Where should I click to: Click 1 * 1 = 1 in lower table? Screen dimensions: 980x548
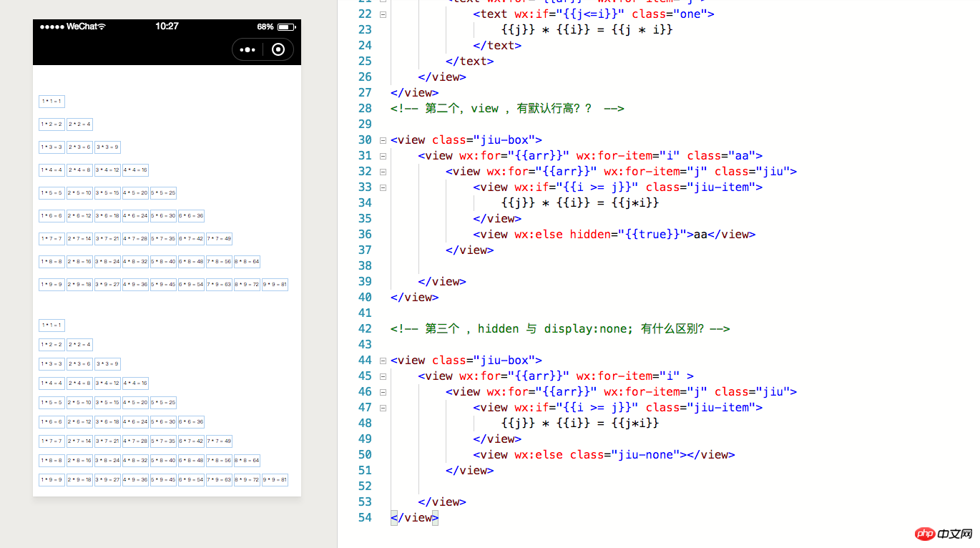[52, 326]
